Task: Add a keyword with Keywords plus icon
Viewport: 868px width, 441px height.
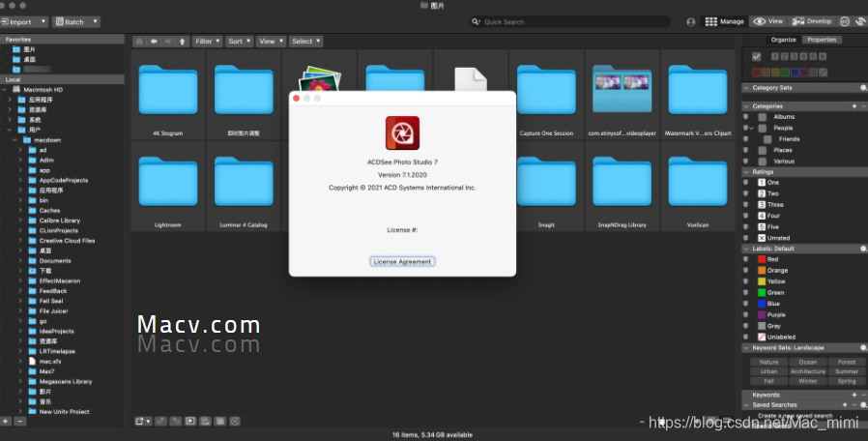Action: point(854,395)
